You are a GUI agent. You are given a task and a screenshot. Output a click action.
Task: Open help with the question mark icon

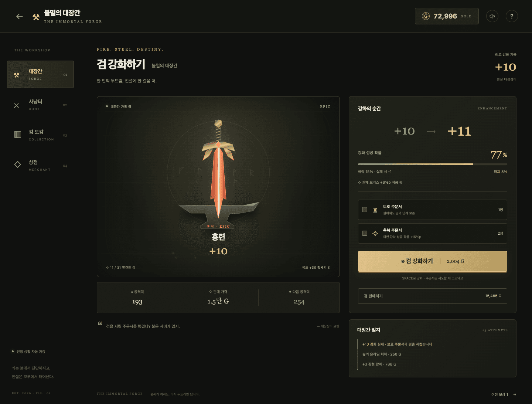pyautogui.click(x=512, y=16)
